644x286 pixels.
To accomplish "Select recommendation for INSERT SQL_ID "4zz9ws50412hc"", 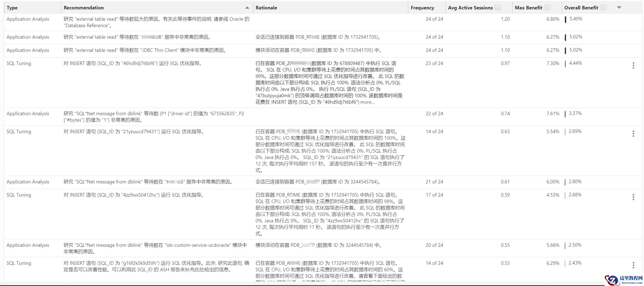I will click(134, 195).
